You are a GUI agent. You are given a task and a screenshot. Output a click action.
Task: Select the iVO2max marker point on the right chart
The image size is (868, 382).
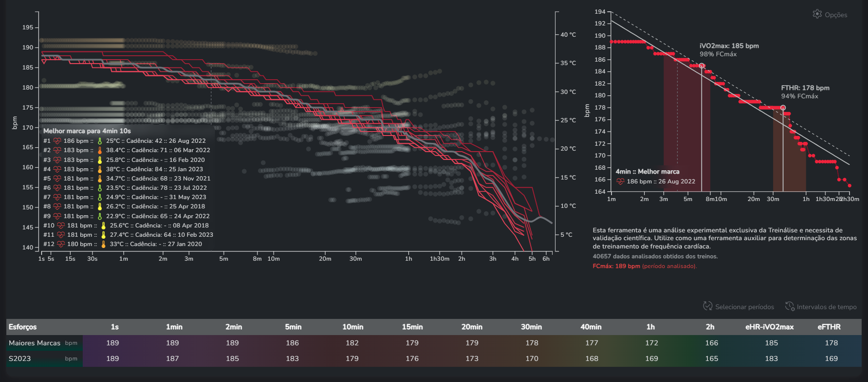pyautogui.click(x=702, y=66)
